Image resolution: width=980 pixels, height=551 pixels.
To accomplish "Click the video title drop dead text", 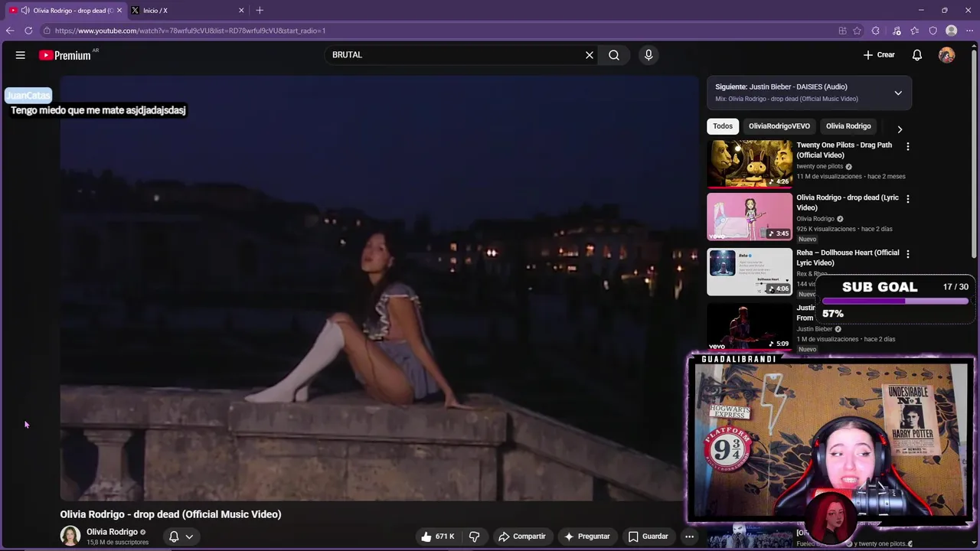I will click(x=171, y=514).
